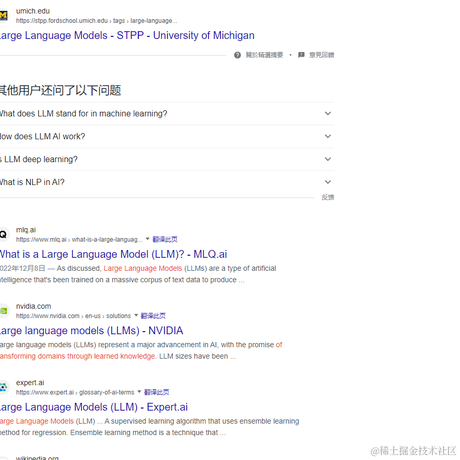Click the mlq.ai site favicon
The image size is (460, 460).
coord(4,234)
